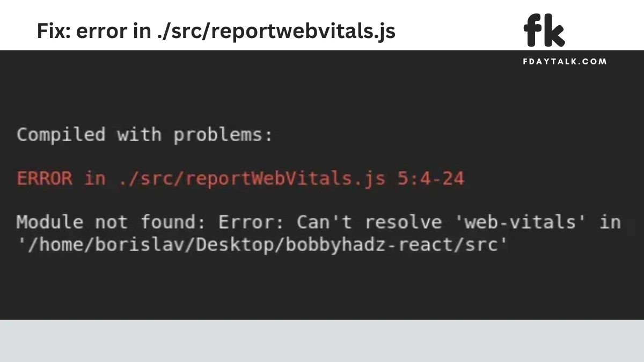Select the word 'Compiled' in the terminal

(61, 135)
